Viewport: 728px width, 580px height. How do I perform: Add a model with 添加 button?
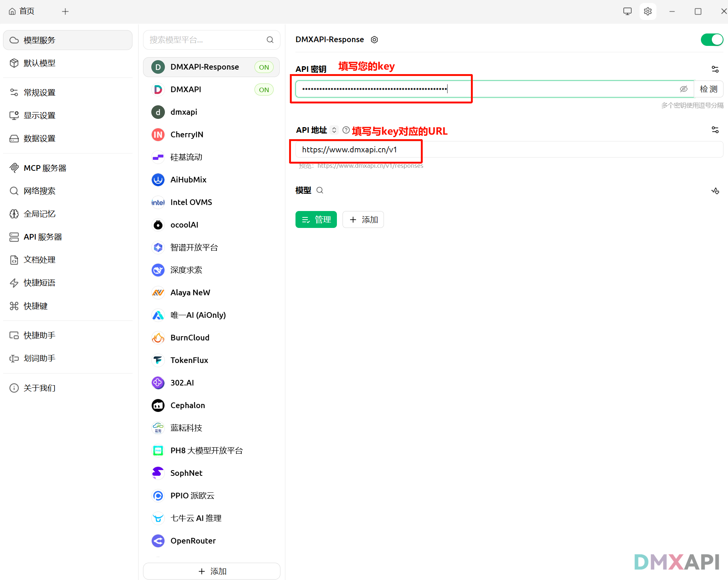coord(363,220)
